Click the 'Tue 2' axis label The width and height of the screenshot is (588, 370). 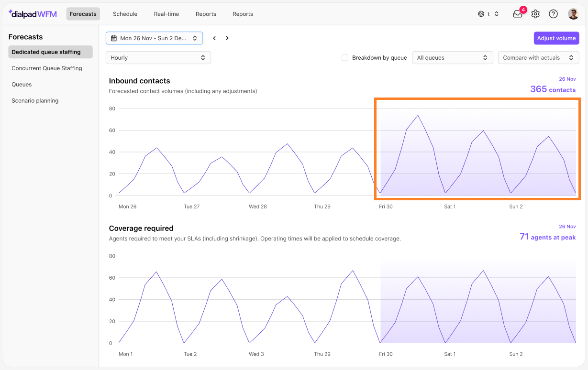pyautogui.click(x=190, y=354)
